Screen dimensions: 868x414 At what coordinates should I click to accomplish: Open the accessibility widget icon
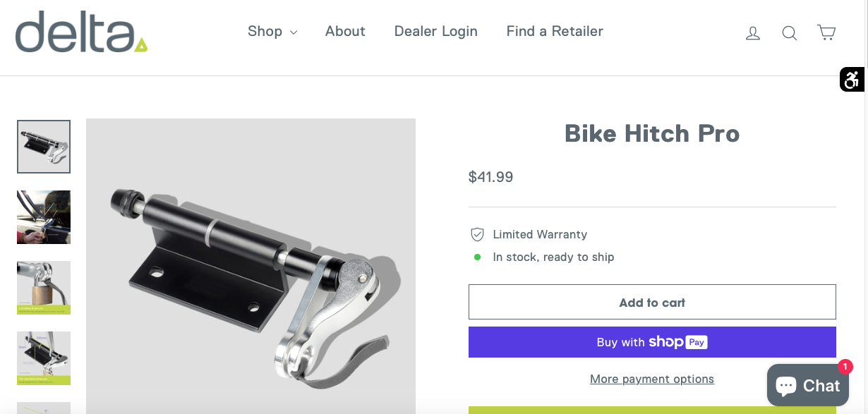click(852, 80)
